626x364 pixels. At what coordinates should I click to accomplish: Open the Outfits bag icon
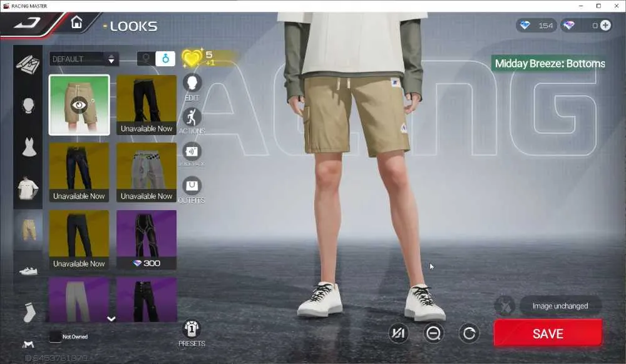[192, 185]
